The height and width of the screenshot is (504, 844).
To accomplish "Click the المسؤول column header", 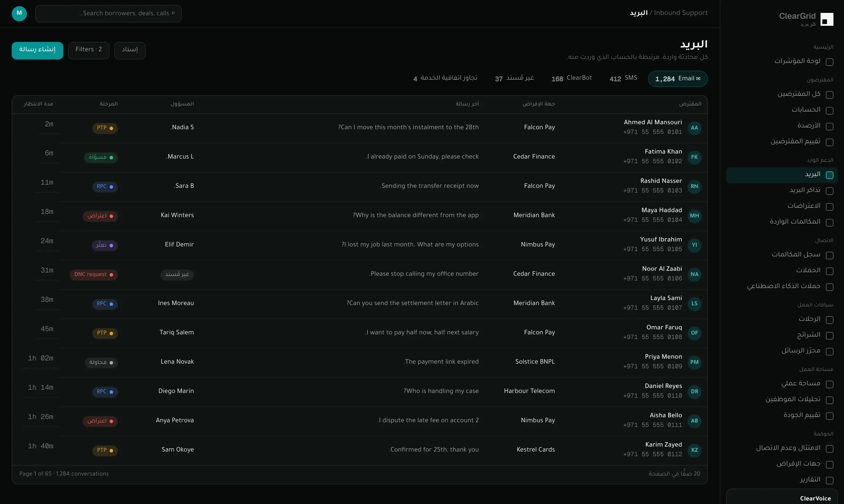I will tap(182, 104).
